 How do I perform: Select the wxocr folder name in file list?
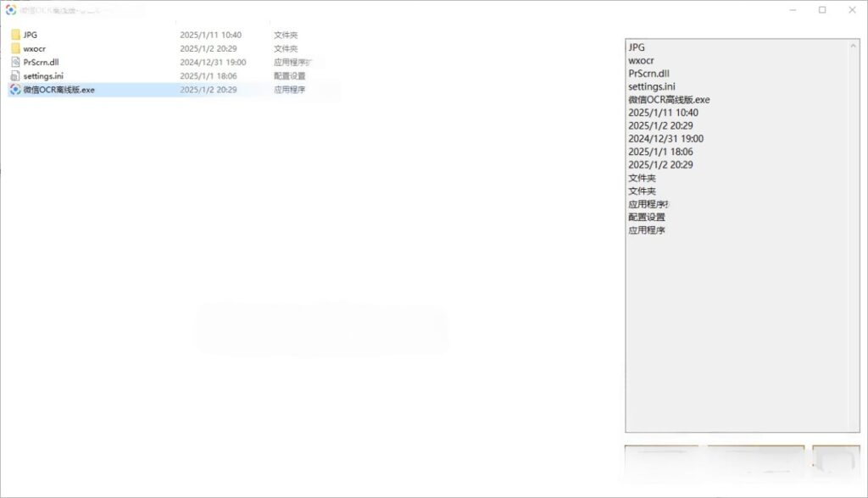point(34,48)
